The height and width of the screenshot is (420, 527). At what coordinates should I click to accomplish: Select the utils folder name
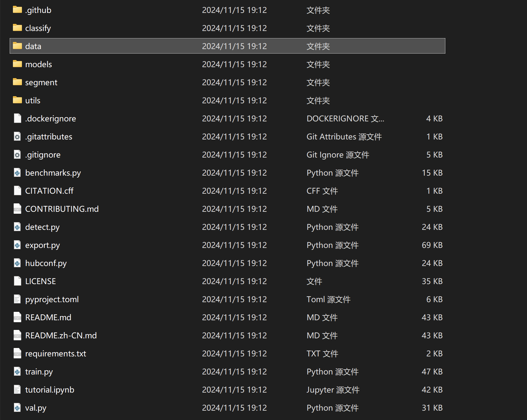33,100
